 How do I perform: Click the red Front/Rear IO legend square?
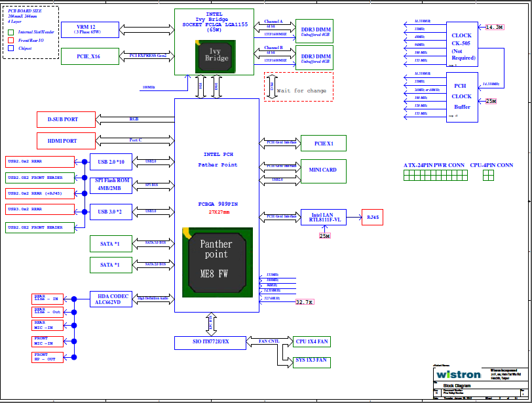pos(11,40)
